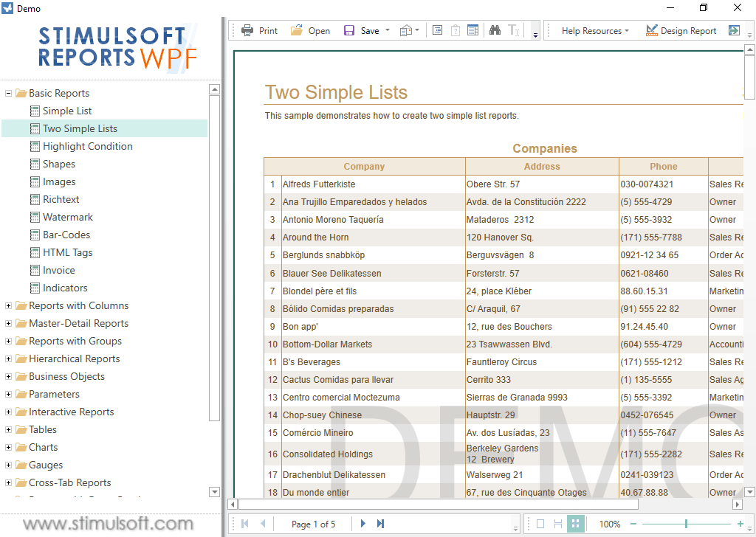The image size is (756, 537).
Task: Select the Print icon
Action: (248, 30)
